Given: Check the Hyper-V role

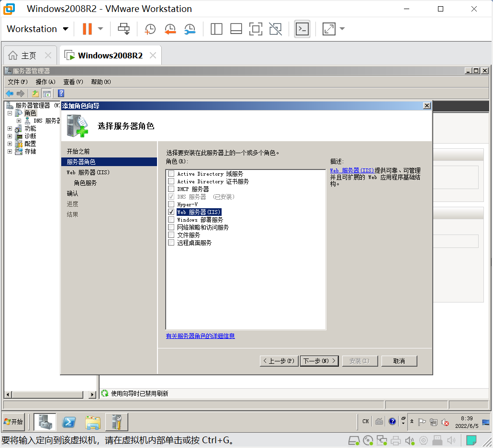Looking at the screenshot, I should pos(171,204).
